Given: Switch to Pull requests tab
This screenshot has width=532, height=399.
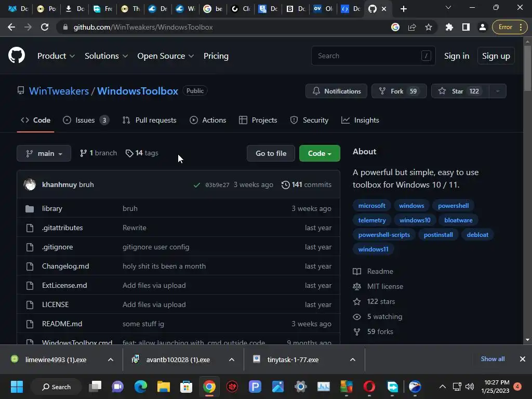Looking at the screenshot, I should click(x=149, y=120).
